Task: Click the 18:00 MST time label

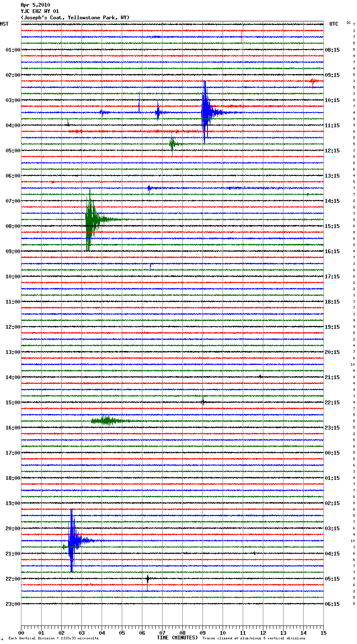Action: click(x=13, y=478)
